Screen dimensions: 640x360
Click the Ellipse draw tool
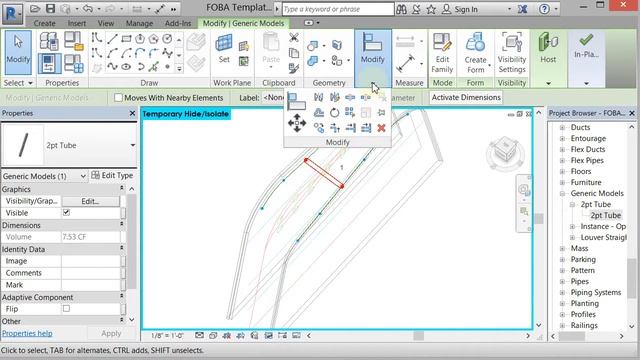[x=126, y=67]
